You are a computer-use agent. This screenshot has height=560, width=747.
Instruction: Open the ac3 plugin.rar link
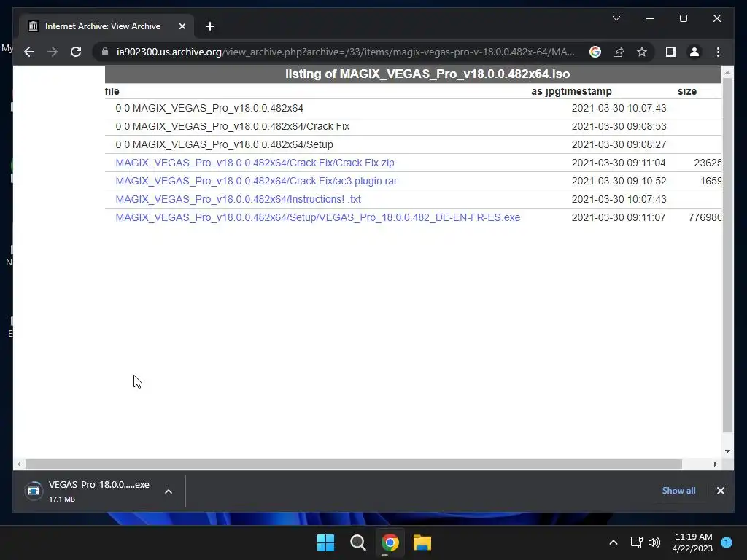pyautogui.click(x=256, y=181)
